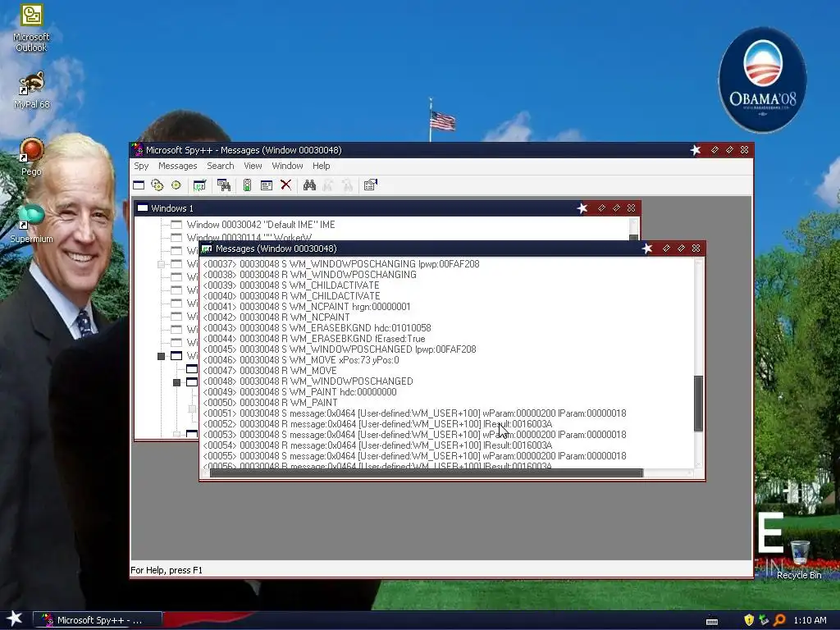Screen dimensions: 840x630
Task: Select the Supermium desktop shortcut
Action: 31,224
